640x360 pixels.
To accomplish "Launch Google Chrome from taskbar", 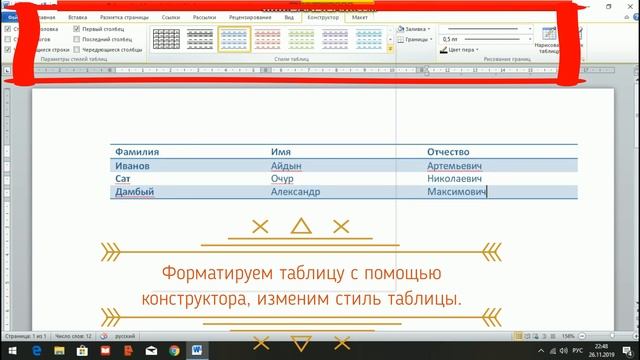I will point(174,351).
